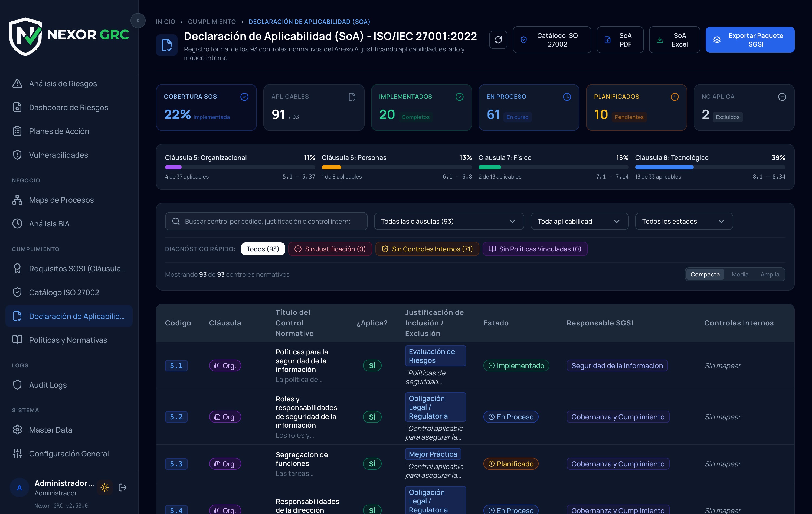Select Compacta table density
The height and width of the screenshot is (514, 812).
click(x=705, y=274)
